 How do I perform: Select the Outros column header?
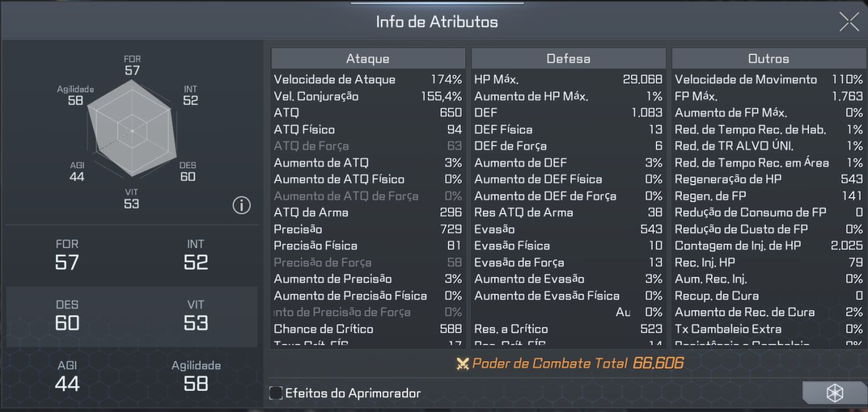tap(769, 59)
